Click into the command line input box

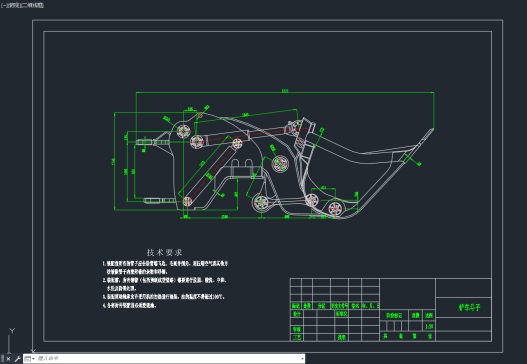(168, 359)
